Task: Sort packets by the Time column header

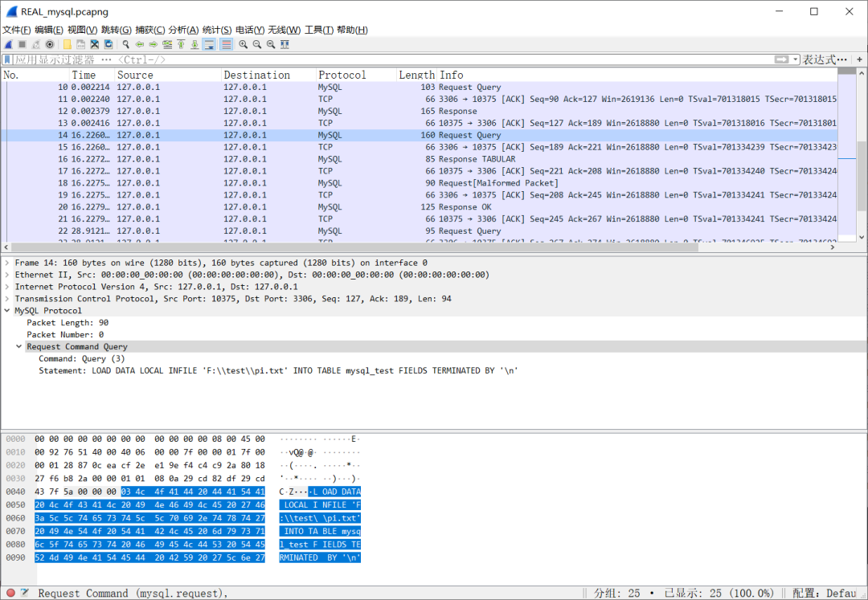Action: [x=92, y=76]
